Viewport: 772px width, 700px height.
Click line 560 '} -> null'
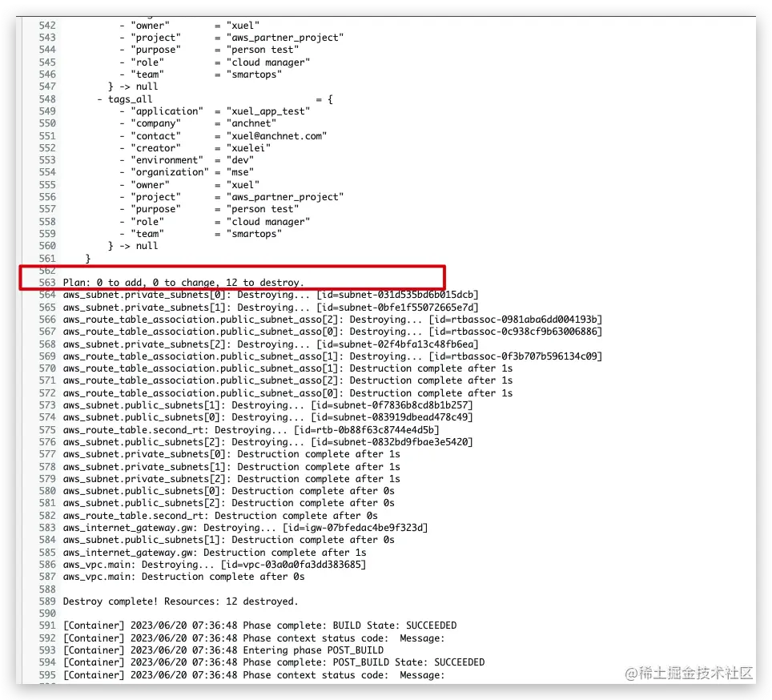coord(133,246)
